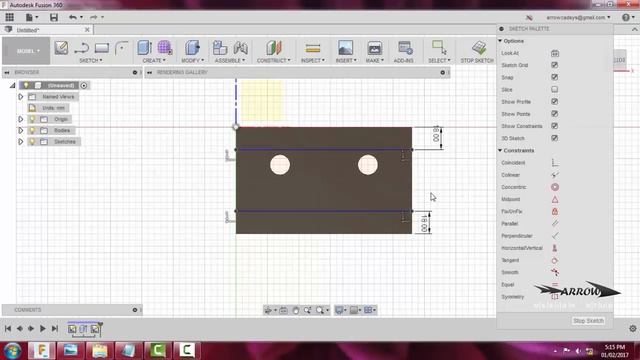Open the MODIFY menu

pos(192,60)
